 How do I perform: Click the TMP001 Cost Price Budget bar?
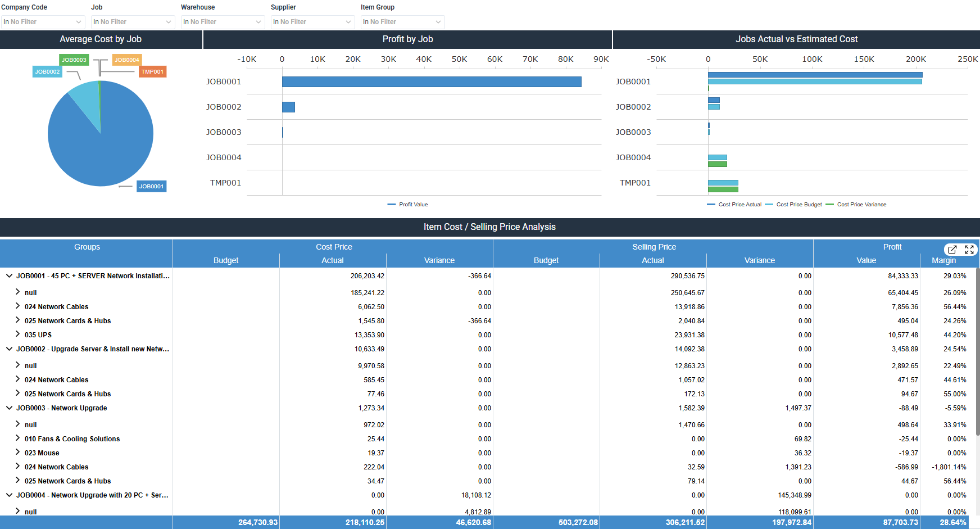[723, 183]
